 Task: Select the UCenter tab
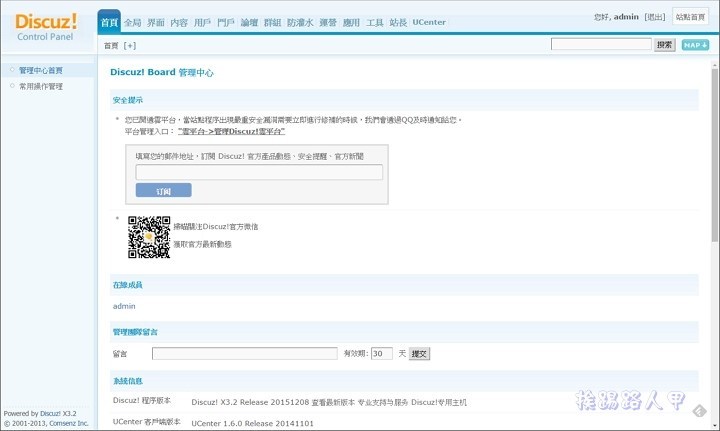tap(429, 22)
